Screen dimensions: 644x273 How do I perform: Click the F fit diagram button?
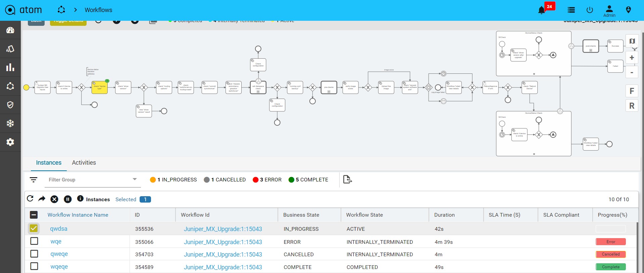tap(632, 91)
